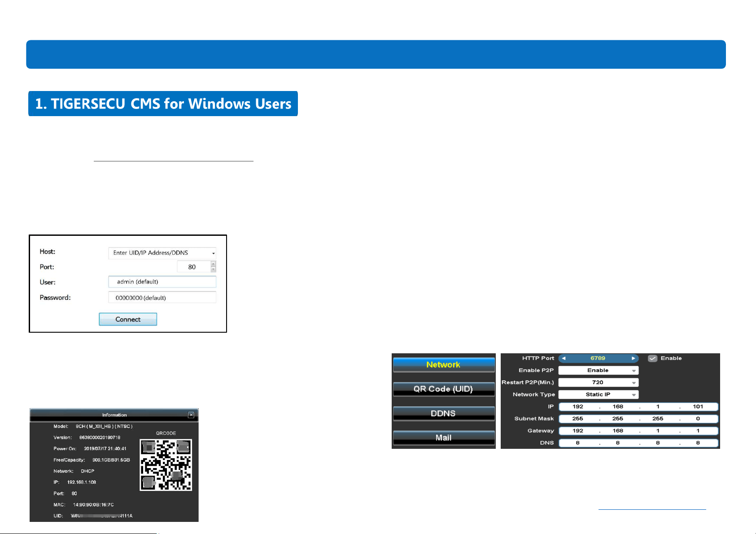The width and height of the screenshot is (756, 534).
Task: Focus the Port field showing 80
Action: pos(193,267)
